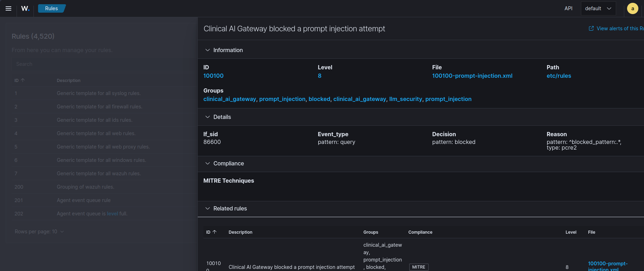Click the Level 8 link
Viewport: 644px width, 271px height.
click(x=319, y=76)
